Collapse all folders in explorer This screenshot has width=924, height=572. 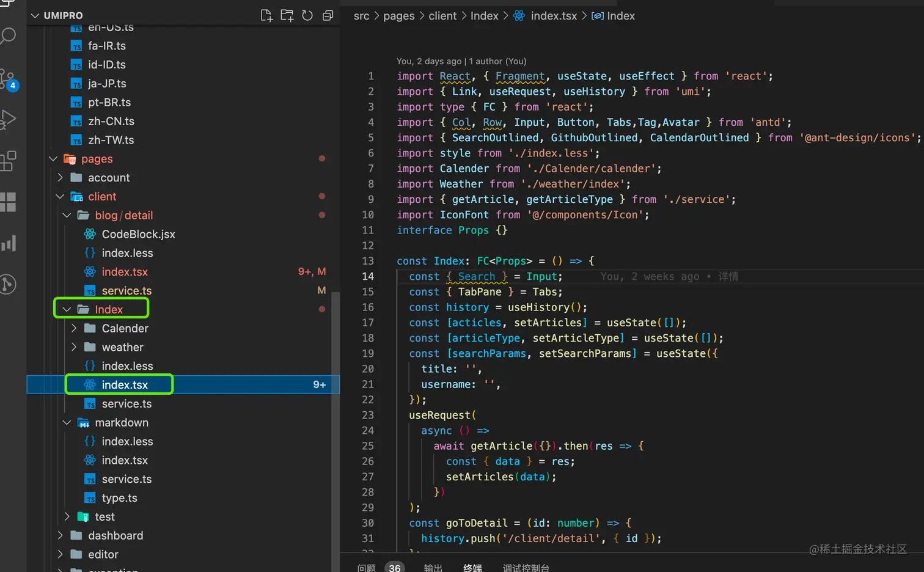click(x=328, y=16)
